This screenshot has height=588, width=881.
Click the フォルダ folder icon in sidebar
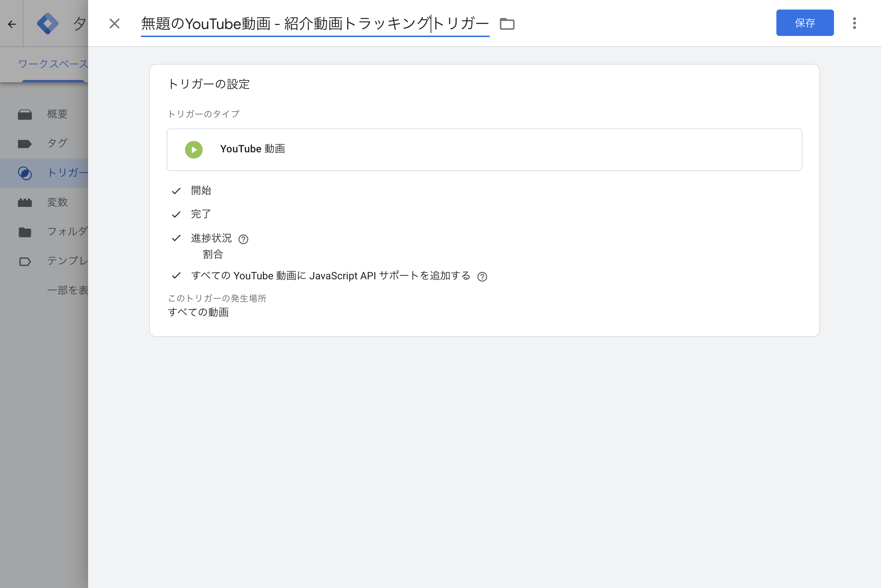(25, 232)
